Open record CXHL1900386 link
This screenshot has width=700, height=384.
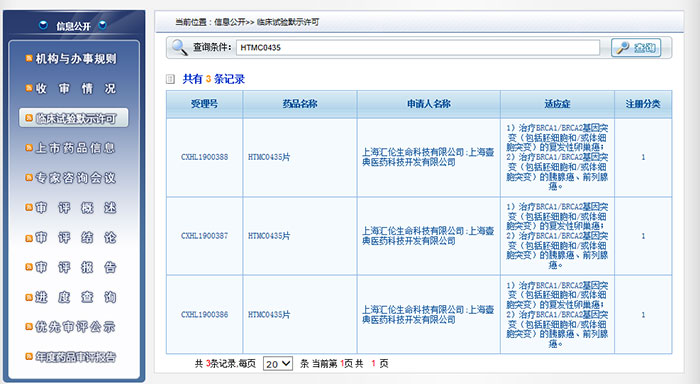204,314
